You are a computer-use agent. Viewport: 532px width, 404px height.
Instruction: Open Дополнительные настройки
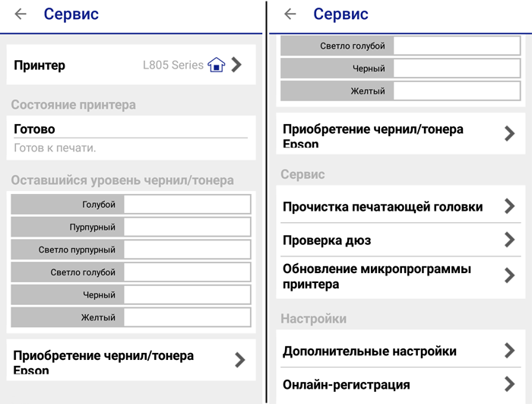[x=369, y=351]
